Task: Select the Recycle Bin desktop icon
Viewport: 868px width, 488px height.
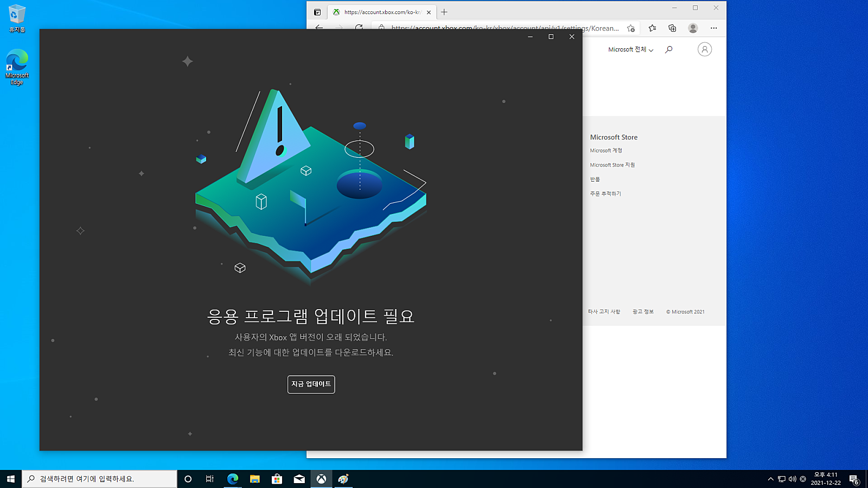Action: (x=17, y=19)
